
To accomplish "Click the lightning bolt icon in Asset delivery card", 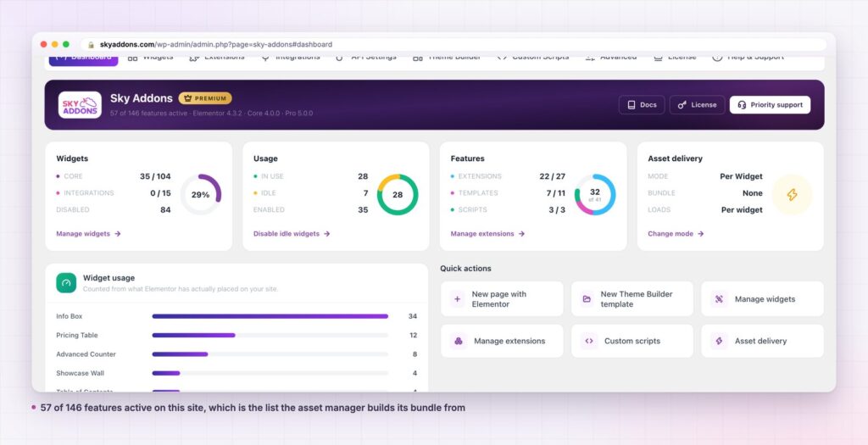I will coord(793,194).
